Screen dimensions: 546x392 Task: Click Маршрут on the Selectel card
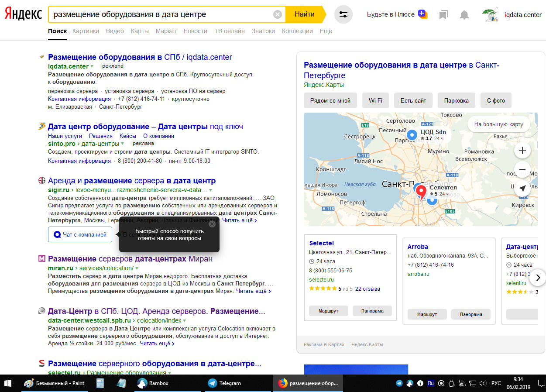click(x=328, y=311)
